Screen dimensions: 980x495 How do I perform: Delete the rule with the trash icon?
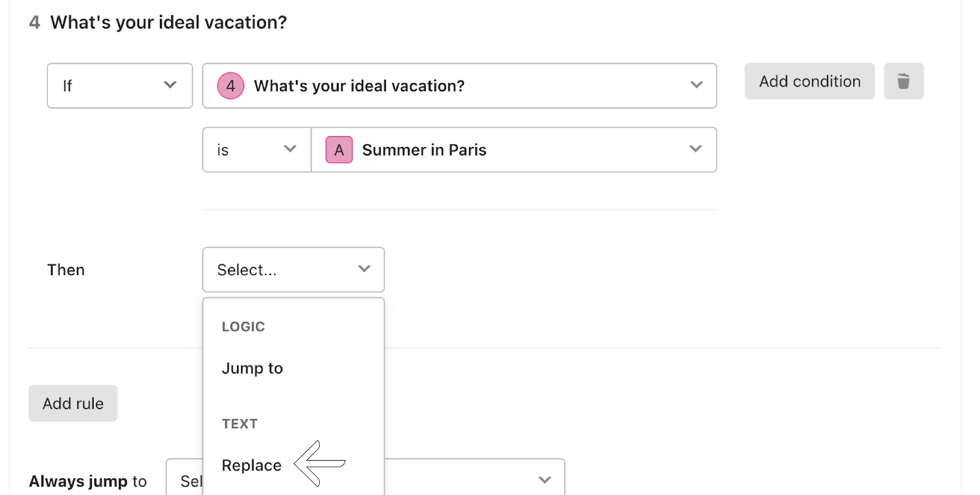(903, 81)
